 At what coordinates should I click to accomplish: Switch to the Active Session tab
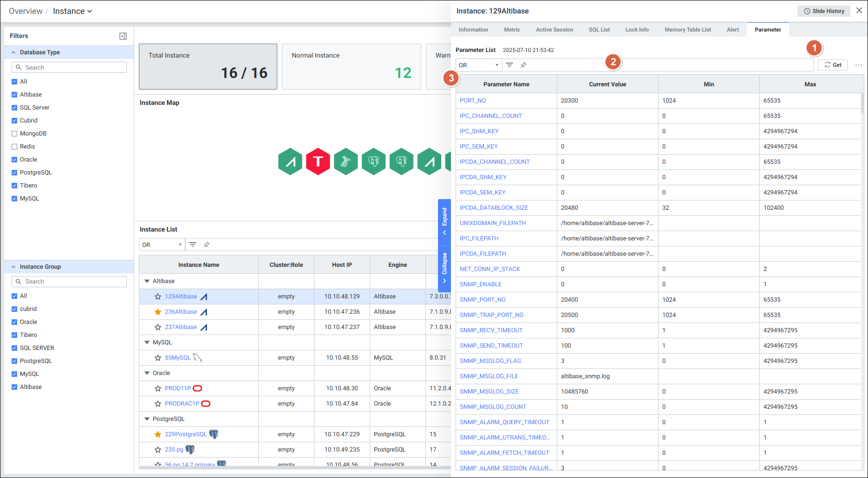[x=554, y=30]
